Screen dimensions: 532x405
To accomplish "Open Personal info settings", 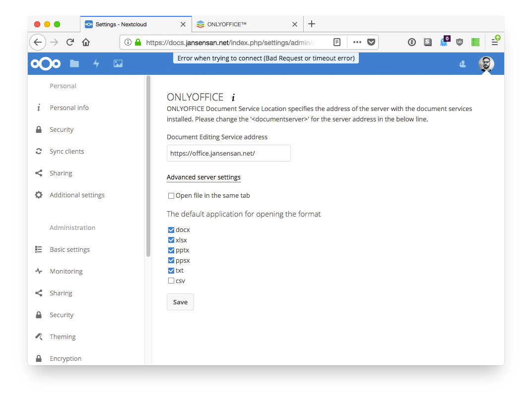I will (69, 108).
